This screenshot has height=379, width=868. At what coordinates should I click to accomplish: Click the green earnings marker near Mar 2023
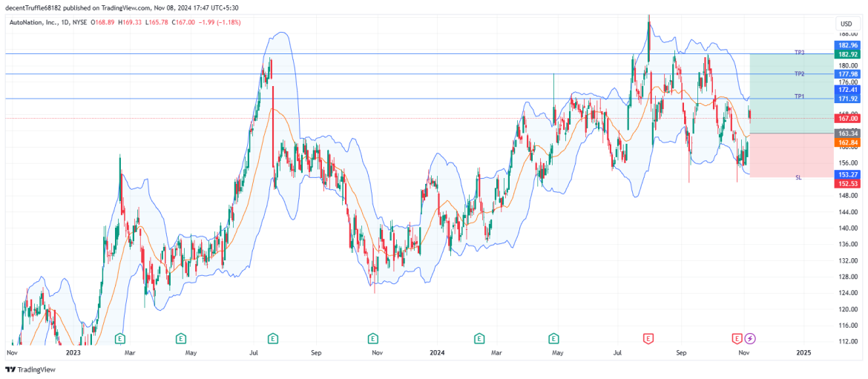(x=119, y=338)
